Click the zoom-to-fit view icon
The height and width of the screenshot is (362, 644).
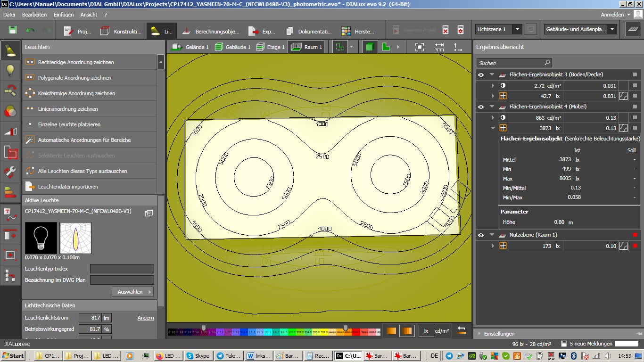[x=419, y=47]
